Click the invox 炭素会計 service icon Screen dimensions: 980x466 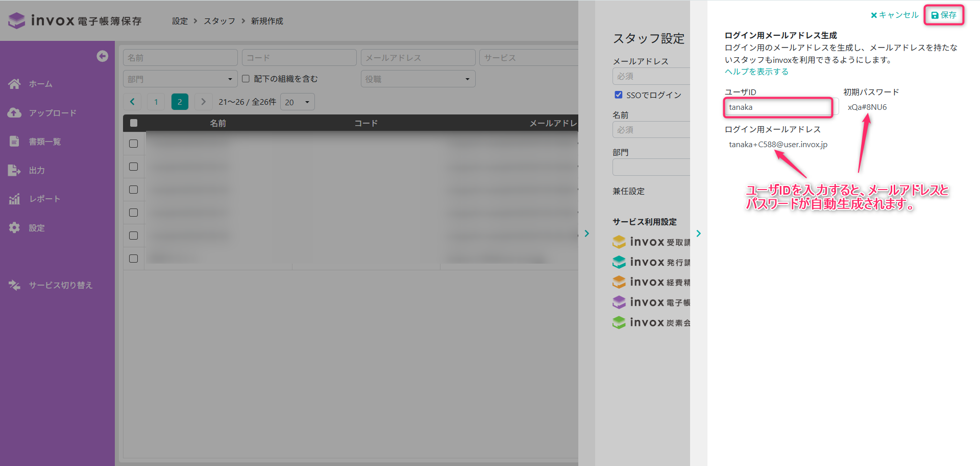click(619, 322)
